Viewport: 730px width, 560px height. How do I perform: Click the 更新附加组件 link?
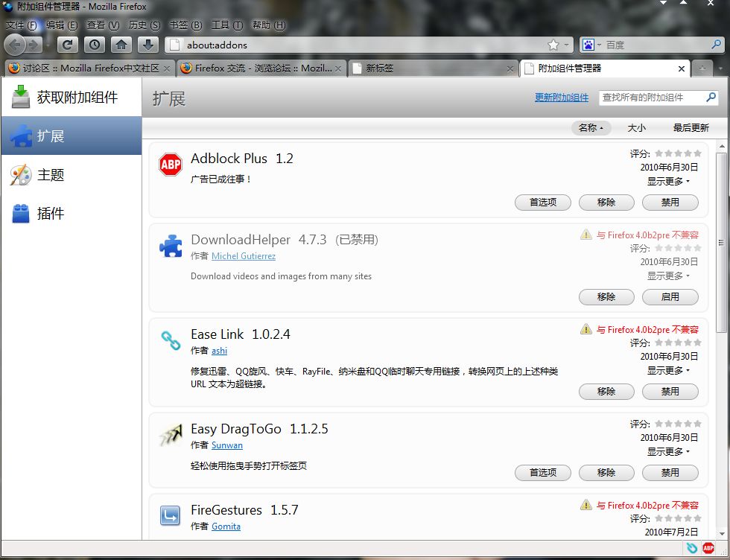561,98
